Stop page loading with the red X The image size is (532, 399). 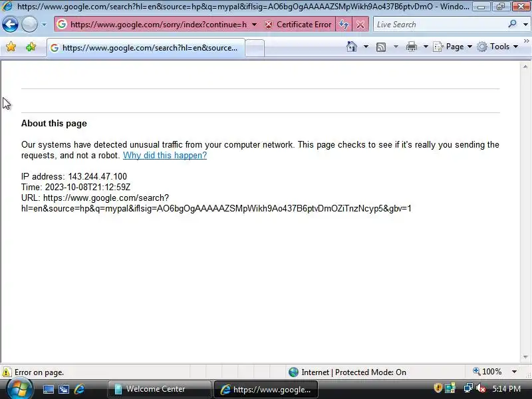(360, 25)
